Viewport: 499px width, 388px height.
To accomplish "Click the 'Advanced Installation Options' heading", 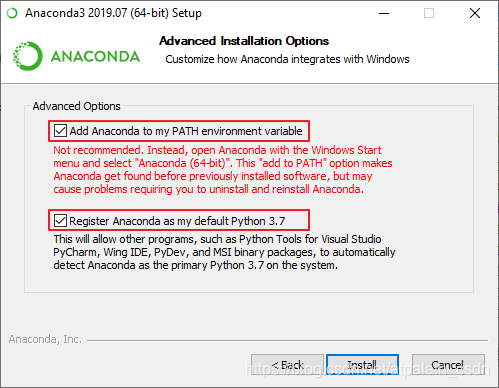I will click(x=244, y=41).
